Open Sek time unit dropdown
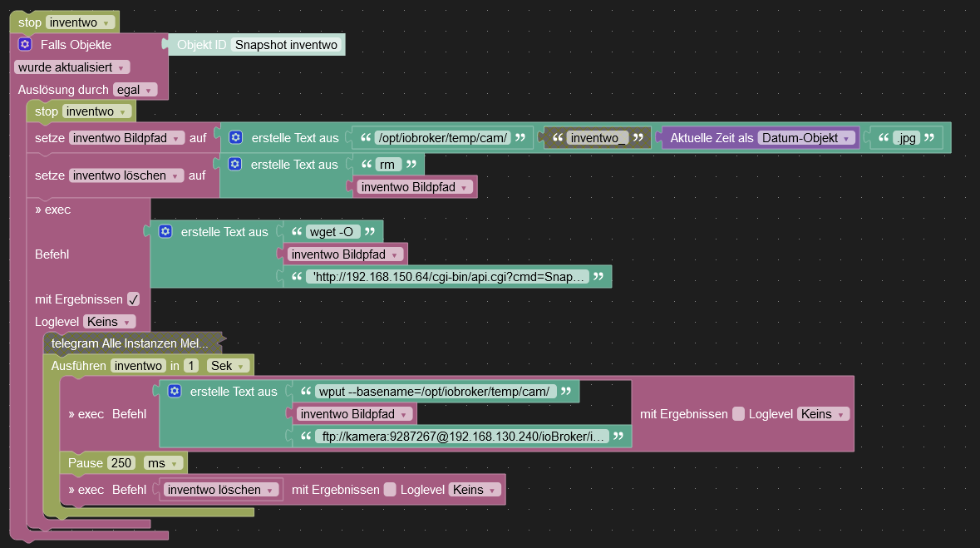The width and height of the screenshot is (980, 548). (228, 366)
